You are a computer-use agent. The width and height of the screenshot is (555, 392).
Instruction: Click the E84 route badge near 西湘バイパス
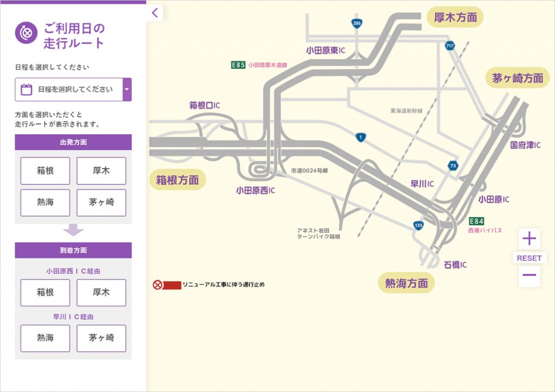[x=476, y=221]
